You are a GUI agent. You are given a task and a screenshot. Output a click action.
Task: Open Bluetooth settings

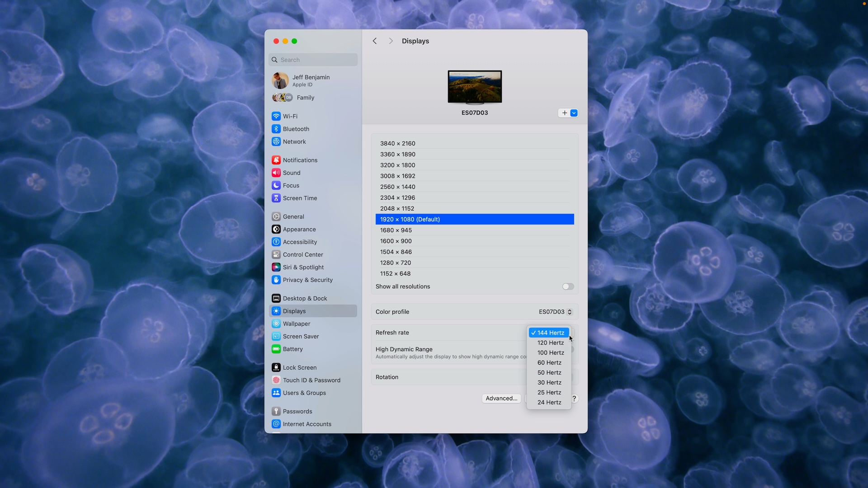click(x=295, y=129)
